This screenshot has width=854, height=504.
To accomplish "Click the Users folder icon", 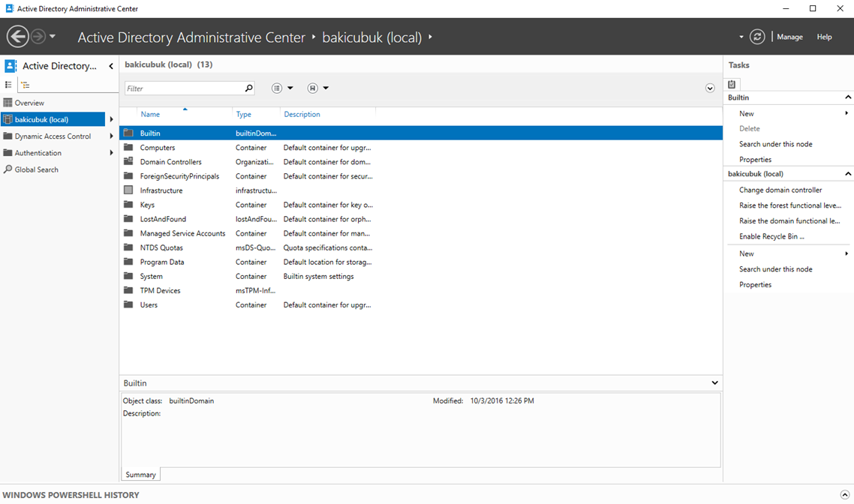I will click(128, 304).
